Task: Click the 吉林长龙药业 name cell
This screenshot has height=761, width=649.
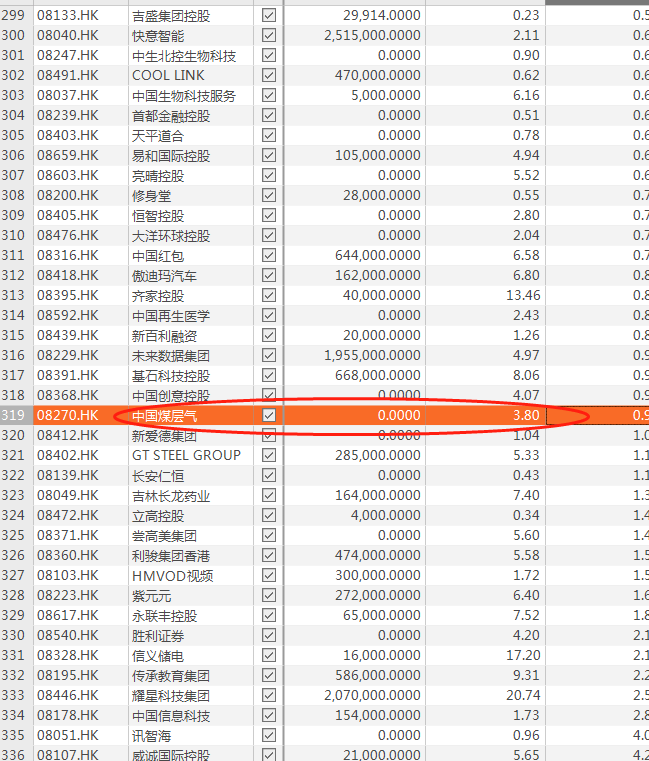Action: coord(190,495)
